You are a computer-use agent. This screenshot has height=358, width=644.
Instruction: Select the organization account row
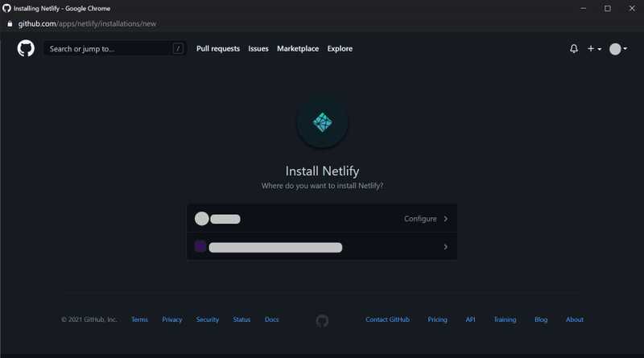pos(322,247)
